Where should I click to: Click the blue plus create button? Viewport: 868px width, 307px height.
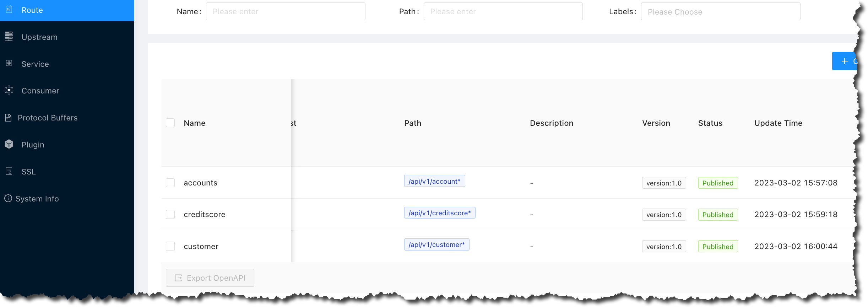(845, 61)
